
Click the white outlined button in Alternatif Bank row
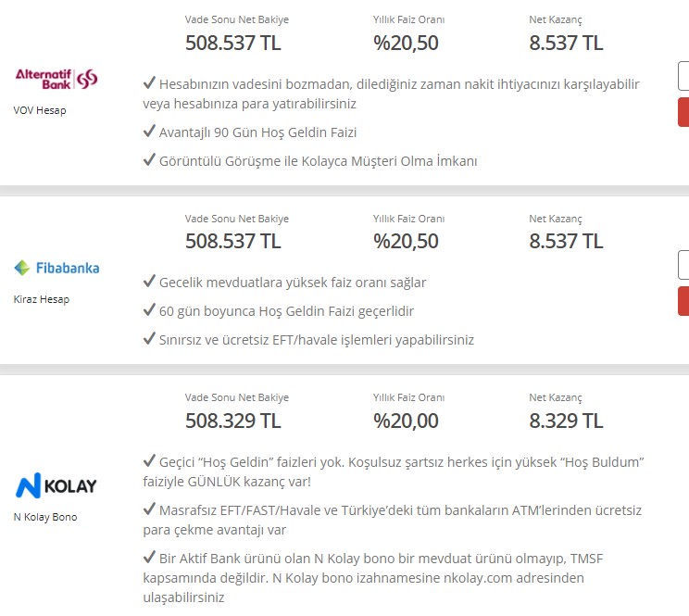(683, 76)
